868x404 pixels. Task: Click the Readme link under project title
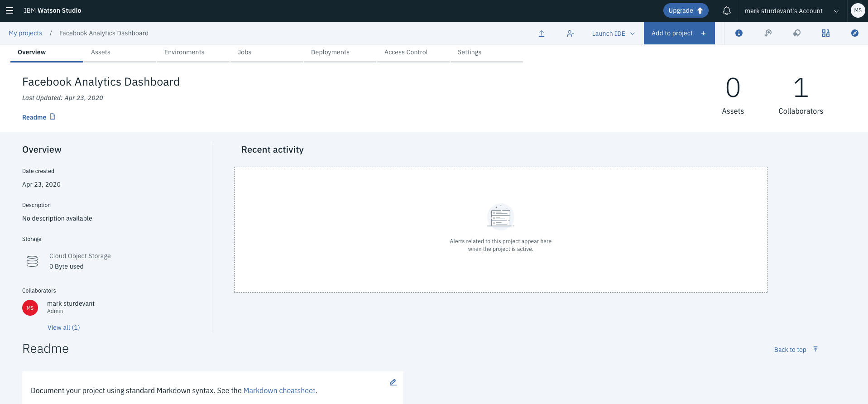pos(34,117)
